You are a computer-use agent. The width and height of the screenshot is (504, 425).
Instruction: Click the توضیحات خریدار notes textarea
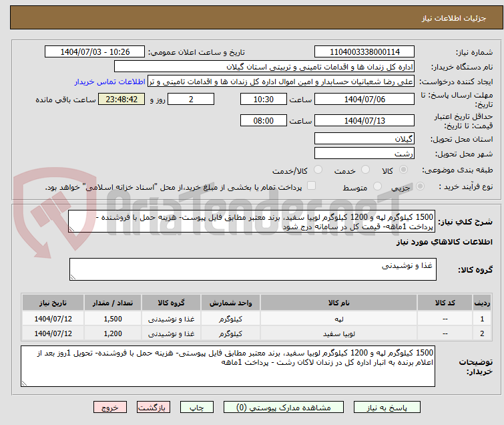(x=228, y=366)
